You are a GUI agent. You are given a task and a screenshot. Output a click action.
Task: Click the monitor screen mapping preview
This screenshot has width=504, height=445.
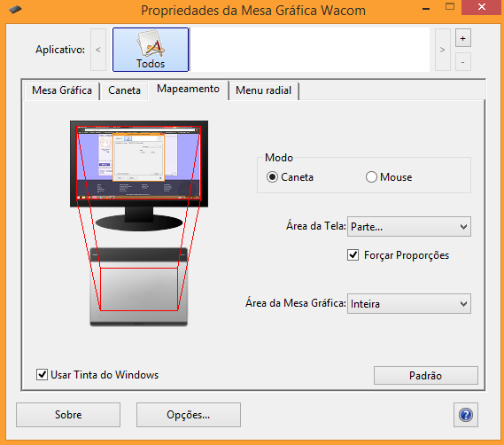[138, 163]
